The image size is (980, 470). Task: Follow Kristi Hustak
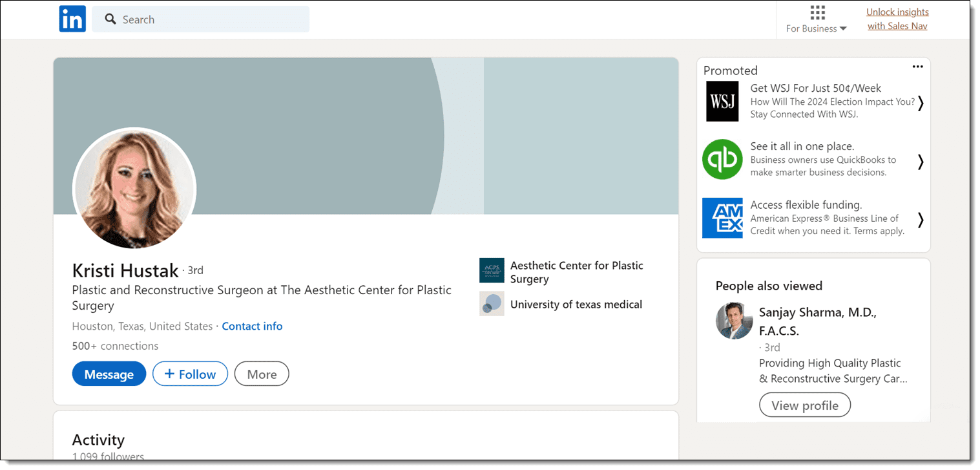[x=190, y=374]
